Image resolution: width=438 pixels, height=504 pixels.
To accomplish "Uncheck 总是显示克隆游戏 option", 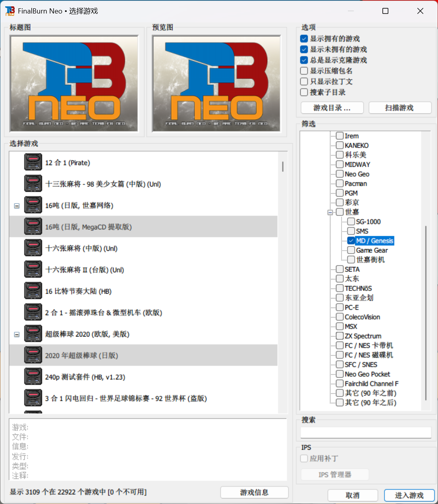I will pos(304,60).
